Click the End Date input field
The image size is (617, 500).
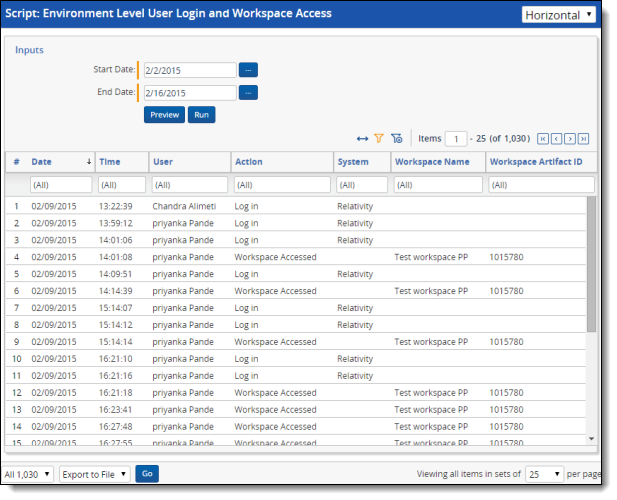(x=190, y=93)
